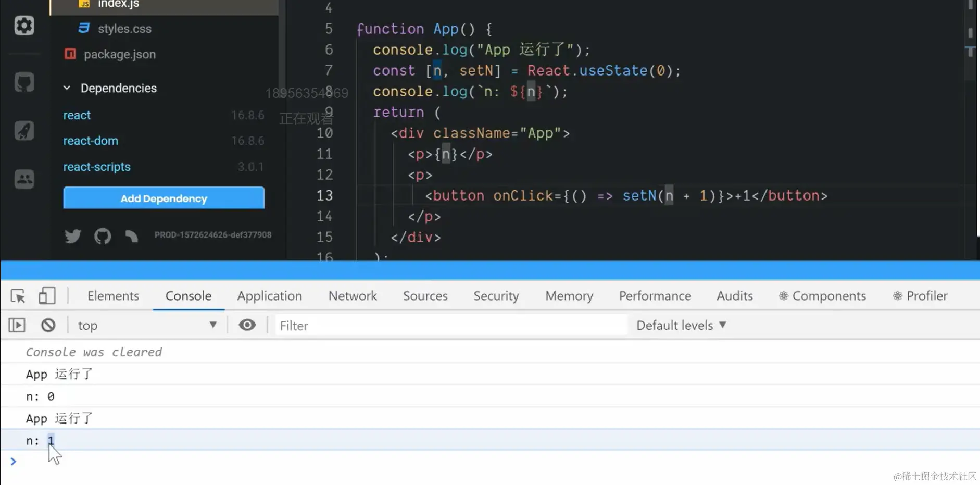Image resolution: width=980 pixels, height=485 pixels.
Task: Click the 'function App()' declaration line
Action: [x=424, y=29]
